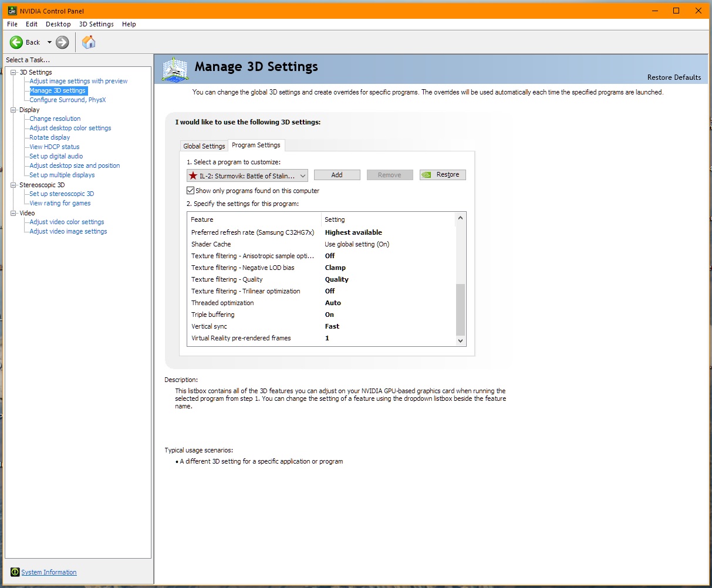This screenshot has width=712, height=588.
Task: Open Adjust image settings with preview
Action: 79,81
